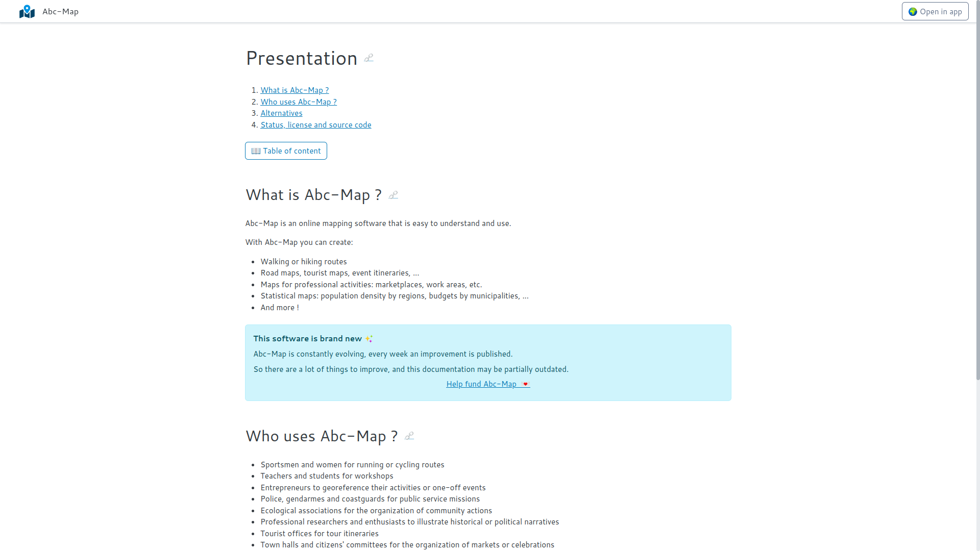The width and height of the screenshot is (980, 551).
Task: Click the Open in app button
Action: pyautogui.click(x=936, y=11)
